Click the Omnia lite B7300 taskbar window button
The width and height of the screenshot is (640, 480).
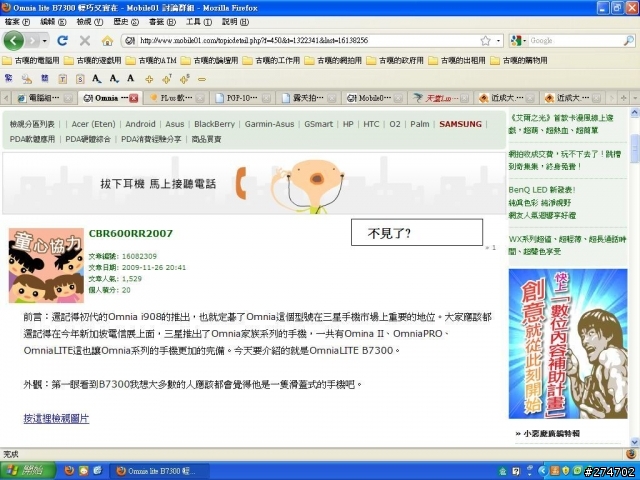160,471
